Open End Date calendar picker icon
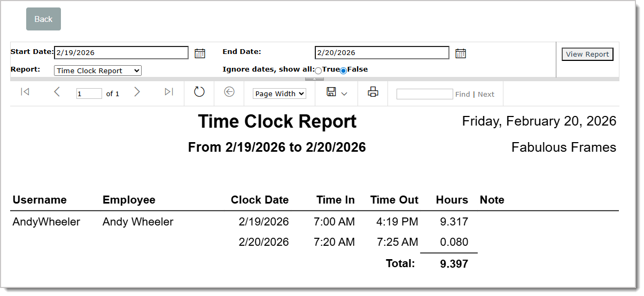 point(461,53)
